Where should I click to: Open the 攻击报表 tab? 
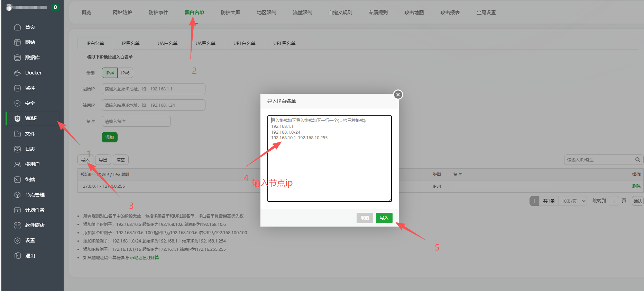coord(450,12)
